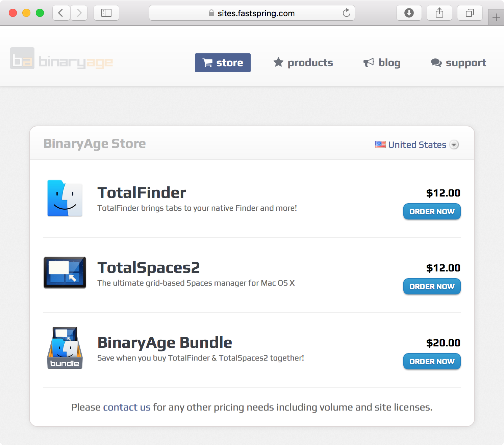Go forward with Safari's forward arrow
The image size is (504, 445).
pyautogui.click(x=79, y=13)
